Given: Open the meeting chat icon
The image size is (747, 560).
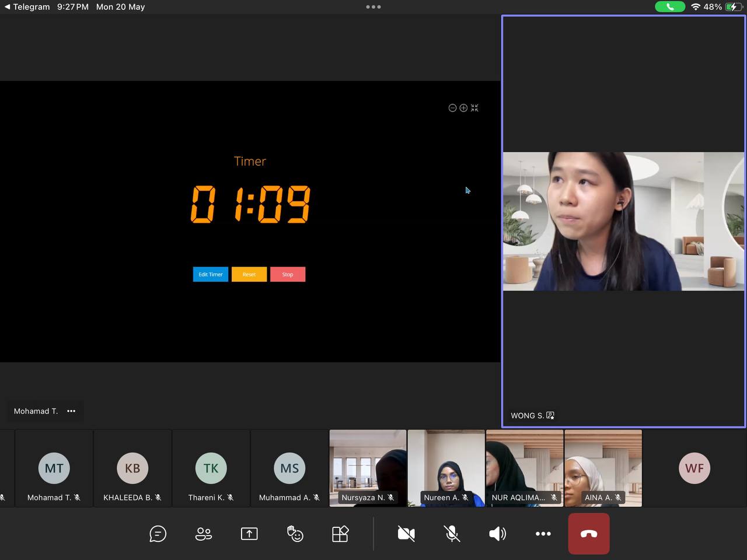Looking at the screenshot, I should tap(158, 534).
